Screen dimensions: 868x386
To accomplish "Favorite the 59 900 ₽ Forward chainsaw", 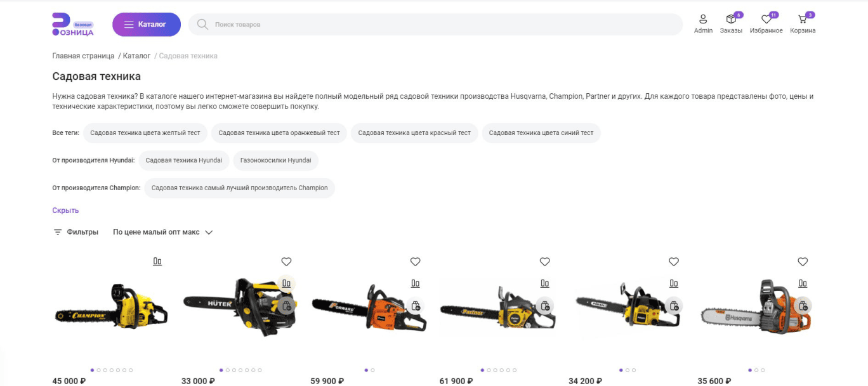I will 416,262.
